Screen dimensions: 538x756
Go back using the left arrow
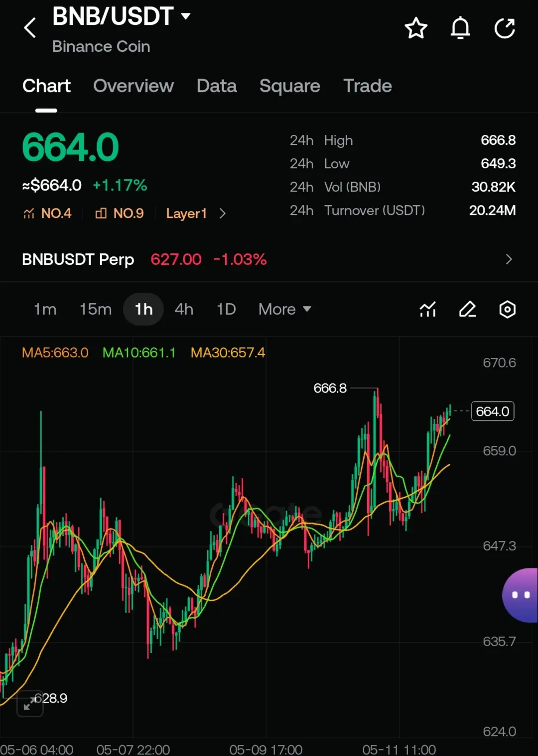click(30, 28)
